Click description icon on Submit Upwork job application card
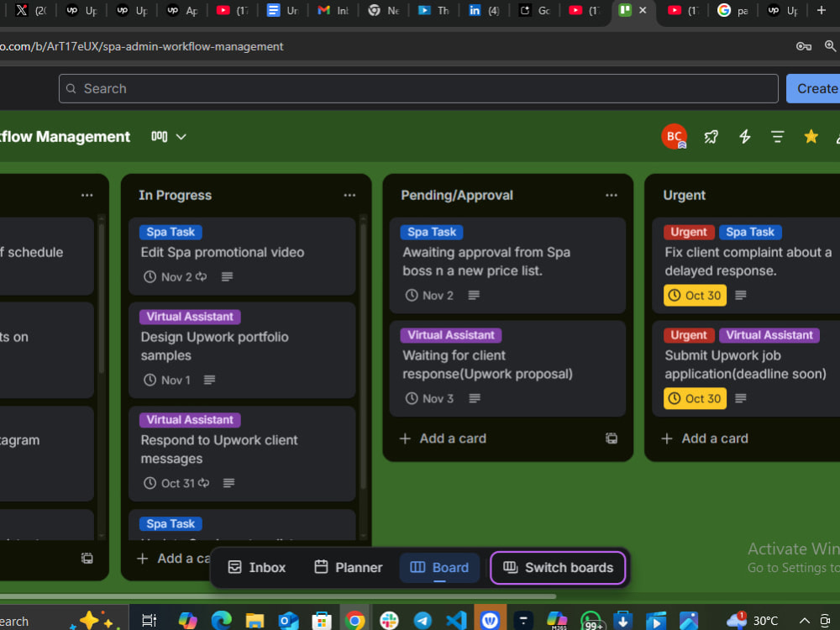Image resolution: width=840 pixels, height=630 pixels. point(741,398)
